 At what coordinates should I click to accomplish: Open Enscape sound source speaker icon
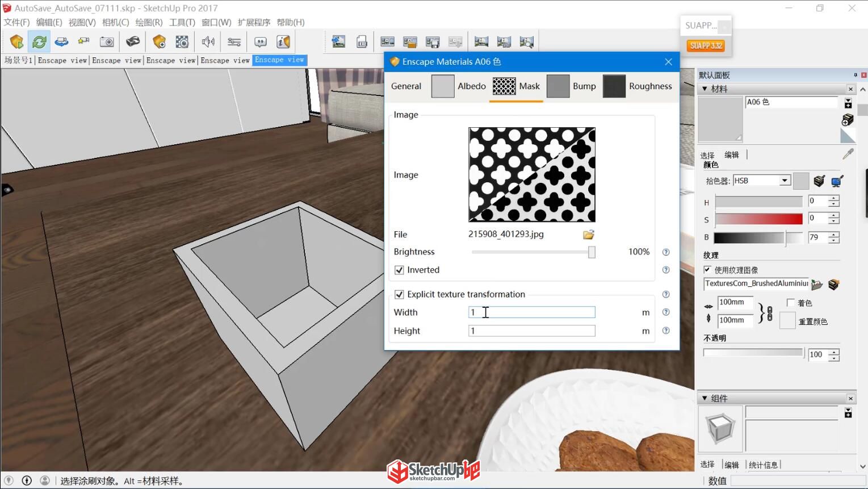pos(208,41)
